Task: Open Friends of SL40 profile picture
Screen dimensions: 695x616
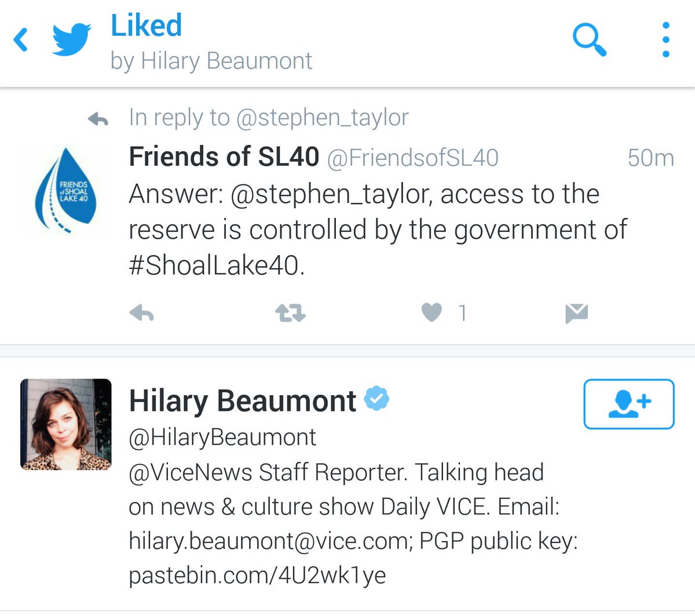Action: (x=65, y=190)
